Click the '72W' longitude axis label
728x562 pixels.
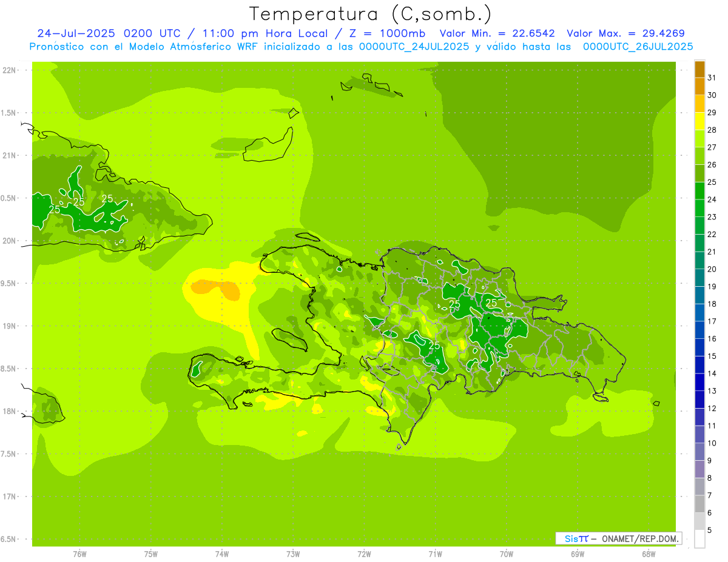[x=364, y=554]
